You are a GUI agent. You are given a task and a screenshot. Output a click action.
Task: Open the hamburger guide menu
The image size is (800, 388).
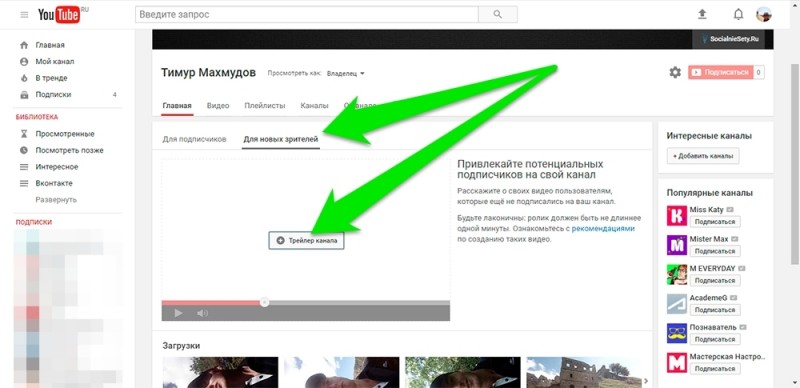[24, 15]
